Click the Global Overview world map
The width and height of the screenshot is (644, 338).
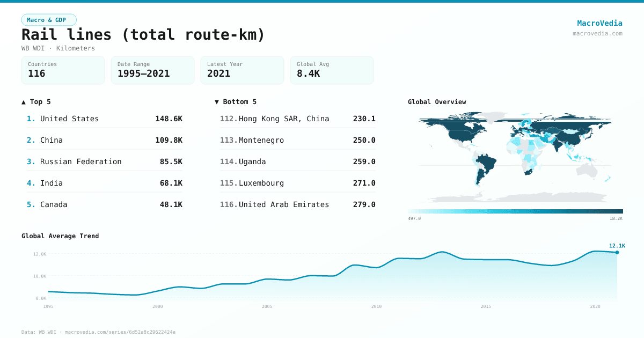[515, 156]
